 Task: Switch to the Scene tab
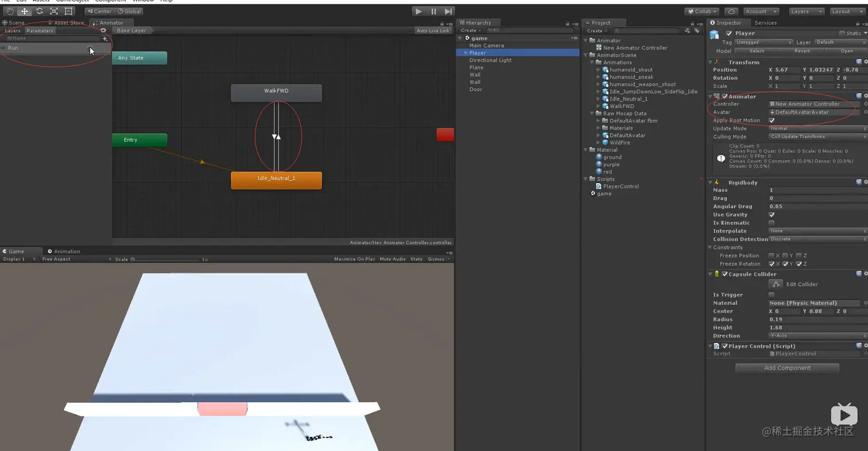click(x=14, y=23)
